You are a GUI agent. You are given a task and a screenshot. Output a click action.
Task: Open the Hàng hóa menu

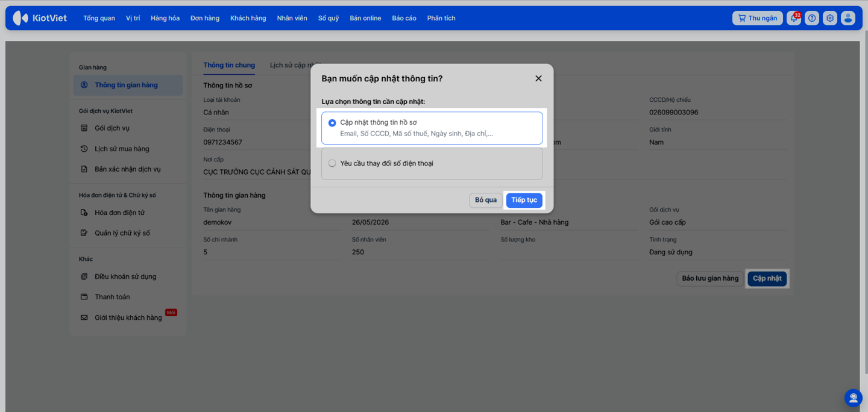tap(165, 18)
